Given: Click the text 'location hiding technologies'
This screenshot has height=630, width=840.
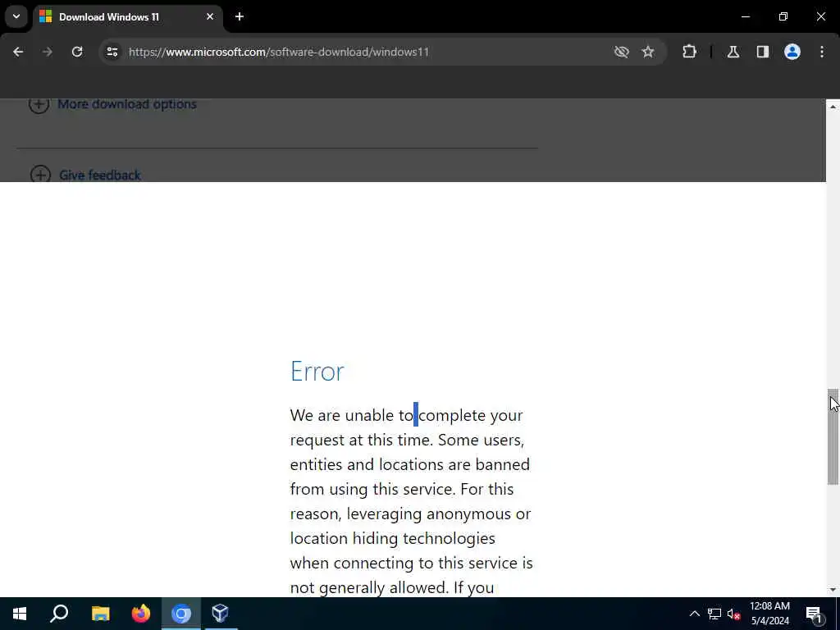Looking at the screenshot, I should click(x=393, y=538).
